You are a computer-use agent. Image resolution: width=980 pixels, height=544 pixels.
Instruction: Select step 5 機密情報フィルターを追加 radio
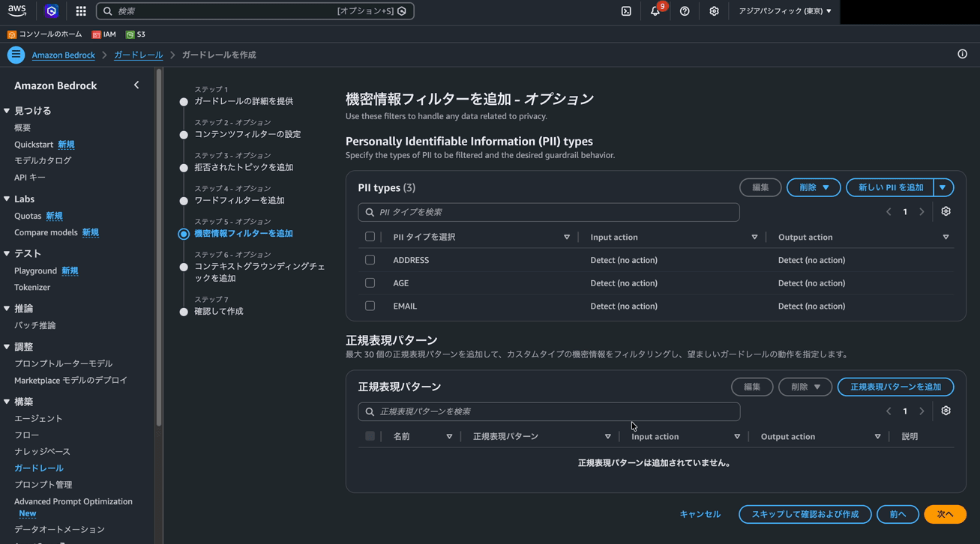pos(184,234)
